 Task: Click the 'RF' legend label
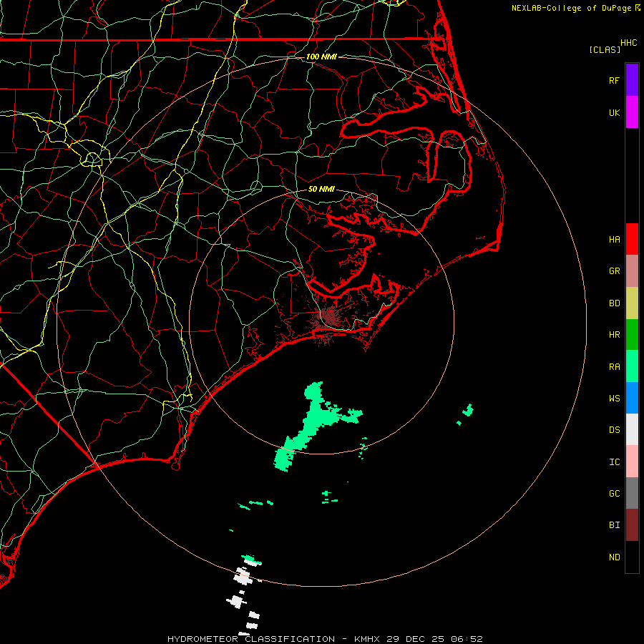pyautogui.click(x=614, y=80)
